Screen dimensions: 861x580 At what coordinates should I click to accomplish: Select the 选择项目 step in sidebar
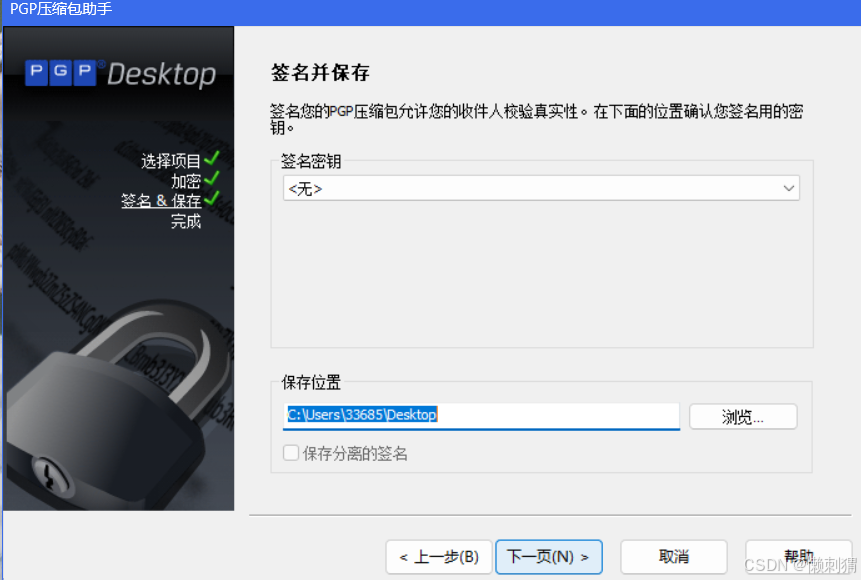(171, 161)
